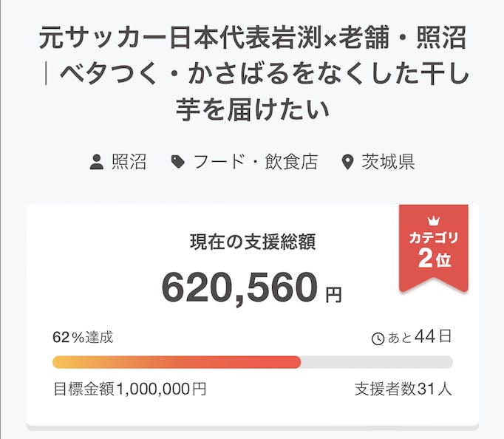504x439 pixels.
Task: Click the filled orange-red part of progress bar
Action: pyautogui.click(x=176, y=362)
